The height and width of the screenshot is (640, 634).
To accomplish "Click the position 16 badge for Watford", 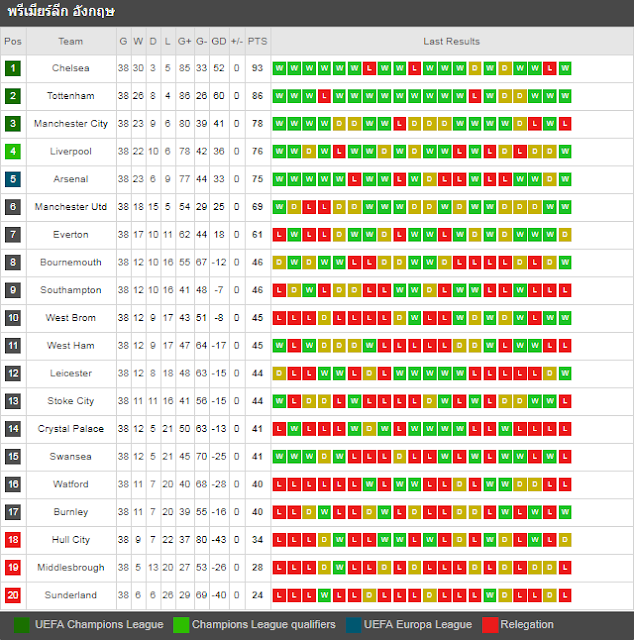I will 13,484.
